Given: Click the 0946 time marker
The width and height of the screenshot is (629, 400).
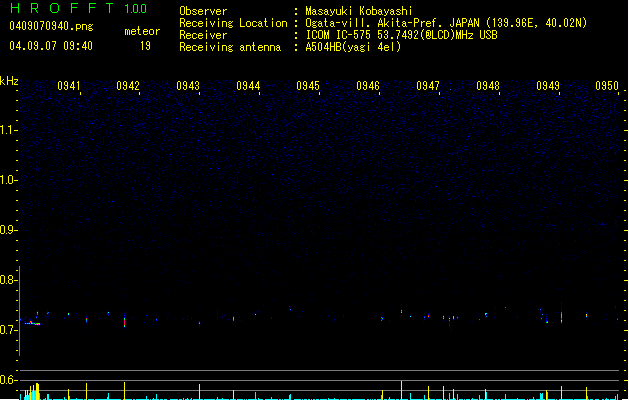Looking at the screenshot, I should 368,86.
